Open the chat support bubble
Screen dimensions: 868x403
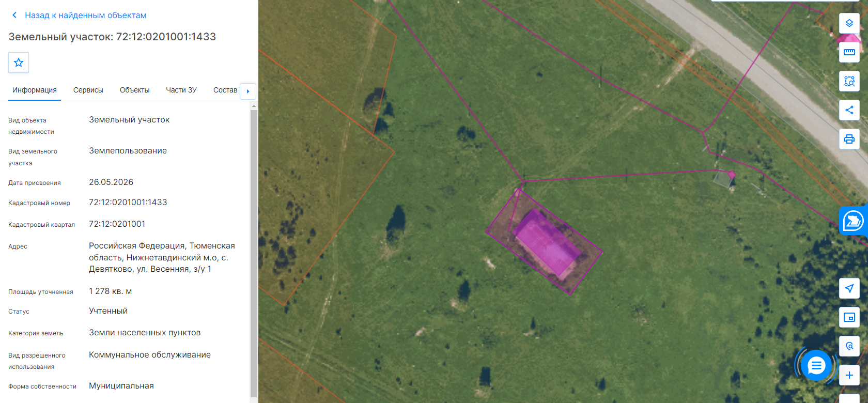pyautogui.click(x=816, y=366)
